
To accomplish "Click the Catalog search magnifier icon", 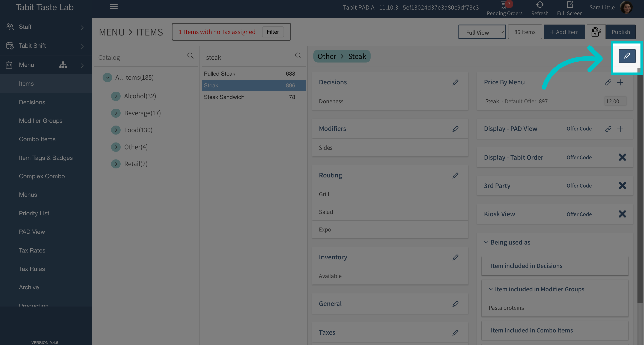I will pyautogui.click(x=190, y=56).
